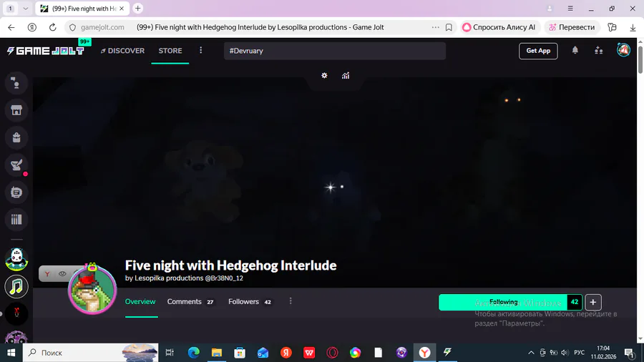Open the chat sidebar icon
644x362 pixels.
(16, 83)
